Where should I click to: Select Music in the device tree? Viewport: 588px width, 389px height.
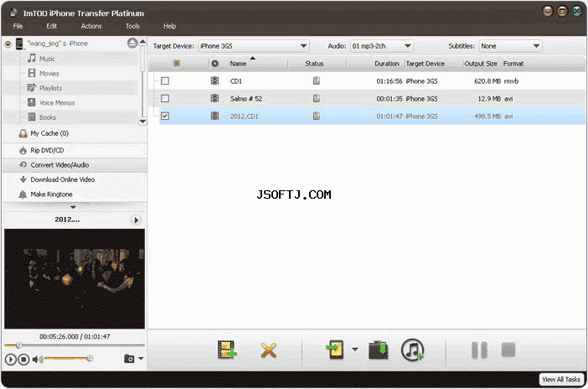click(x=47, y=59)
